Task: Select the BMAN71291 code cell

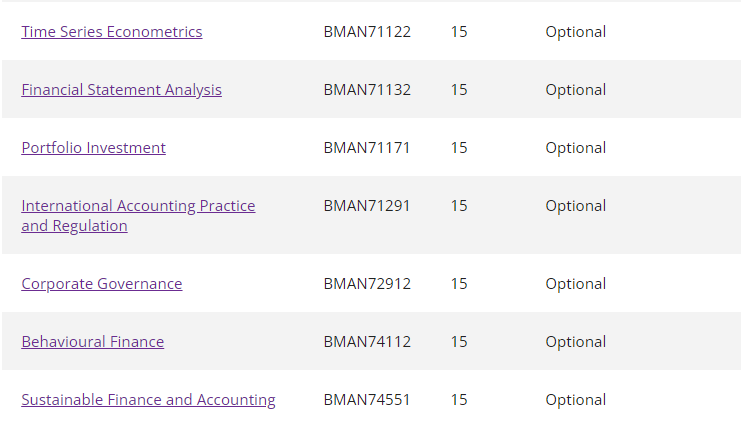Action: coord(367,206)
